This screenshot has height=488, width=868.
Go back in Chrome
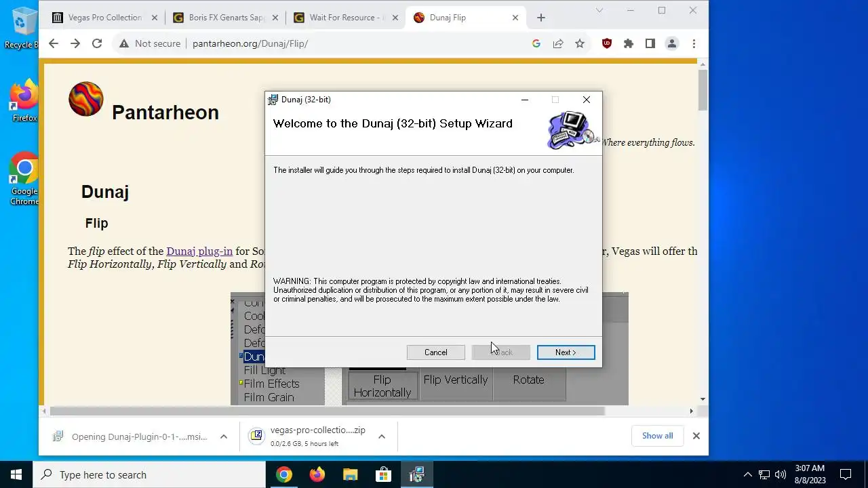[x=54, y=43]
